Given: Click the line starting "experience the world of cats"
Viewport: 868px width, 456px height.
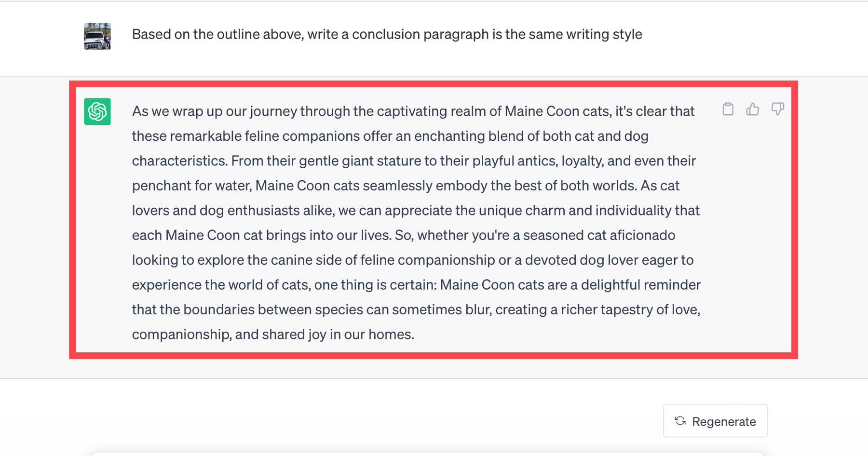Looking at the screenshot, I should [x=416, y=285].
